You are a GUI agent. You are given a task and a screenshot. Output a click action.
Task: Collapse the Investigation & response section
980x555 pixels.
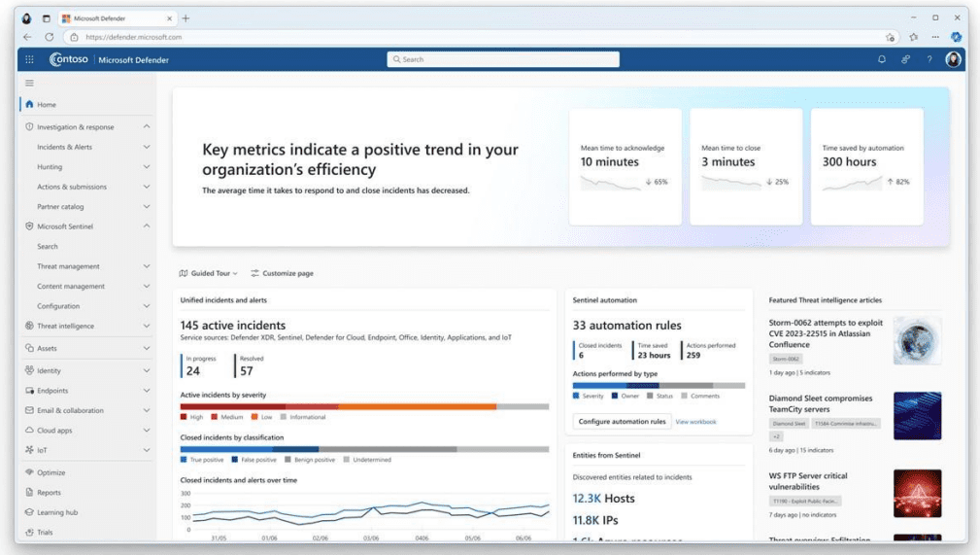(147, 127)
